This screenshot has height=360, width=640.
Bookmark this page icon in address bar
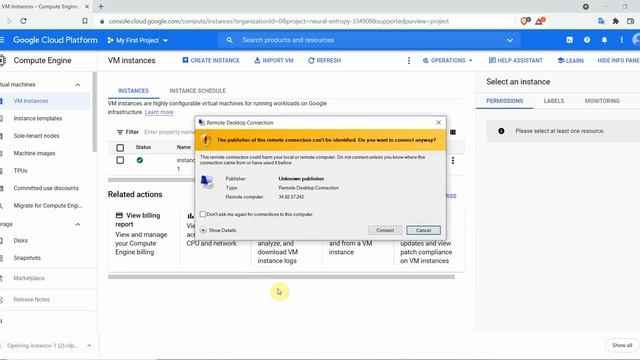click(x=85, y=21)
